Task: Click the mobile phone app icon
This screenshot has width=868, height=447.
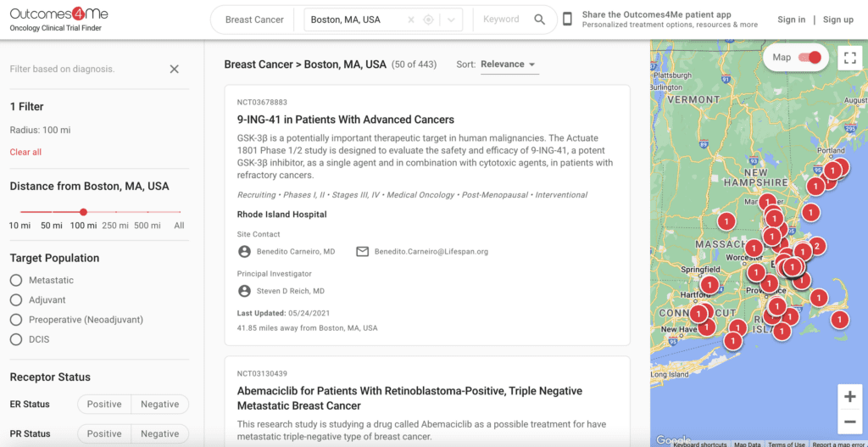Action: pyautogui.click(x=567, y=19)
